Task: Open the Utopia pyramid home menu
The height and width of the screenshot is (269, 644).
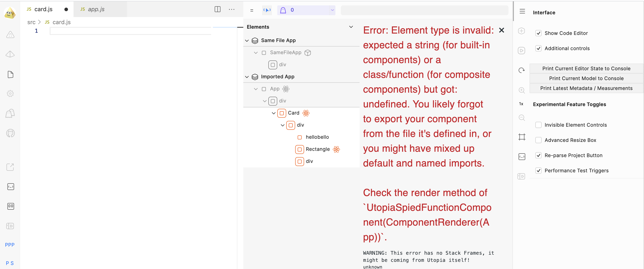Action: click(x=10, y=13)
